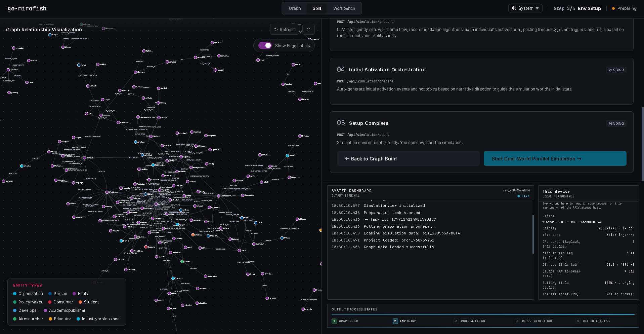This screenshot has height=334, width=644.
Task: Switch to the Graph view tab
Action: tap(295, 8)
